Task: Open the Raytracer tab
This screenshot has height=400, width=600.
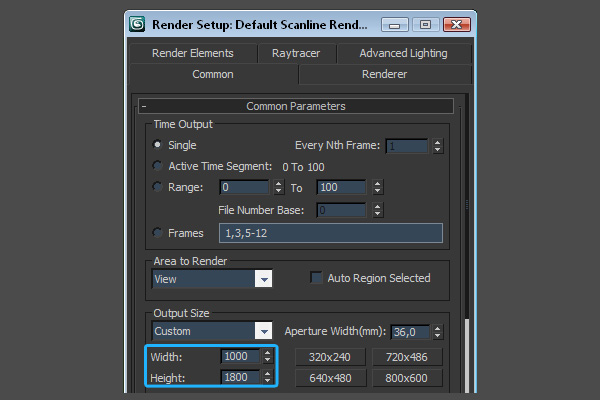Action: tap(296, 53)
